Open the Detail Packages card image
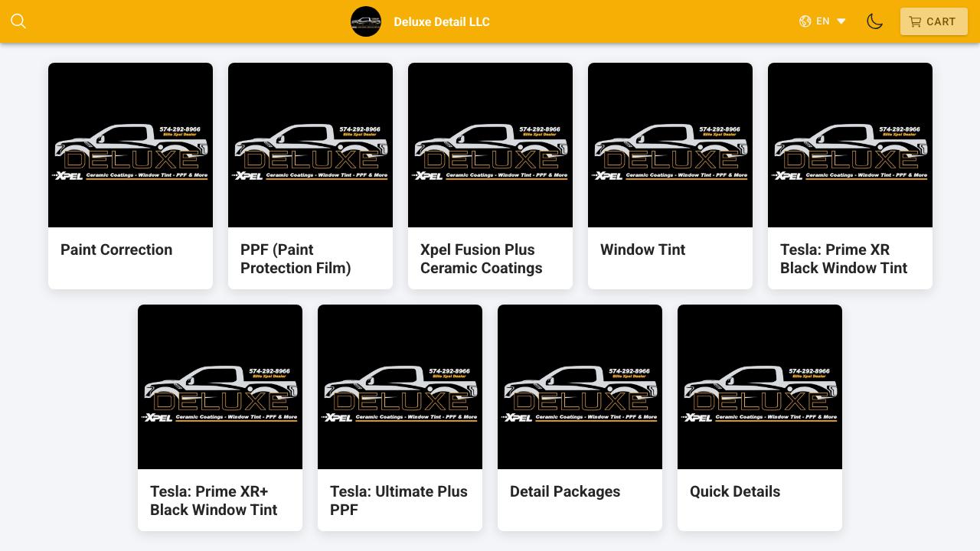980x551 pixels. tap(580, 387)
